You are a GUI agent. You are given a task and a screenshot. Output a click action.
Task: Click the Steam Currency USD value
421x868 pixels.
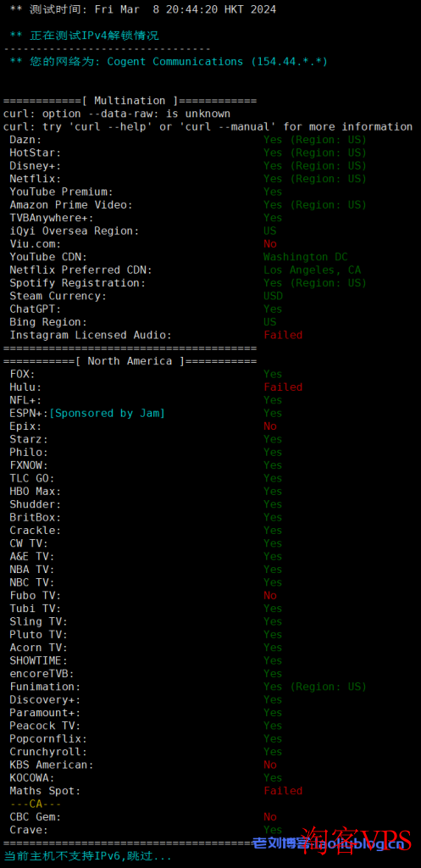coord(273,296)
